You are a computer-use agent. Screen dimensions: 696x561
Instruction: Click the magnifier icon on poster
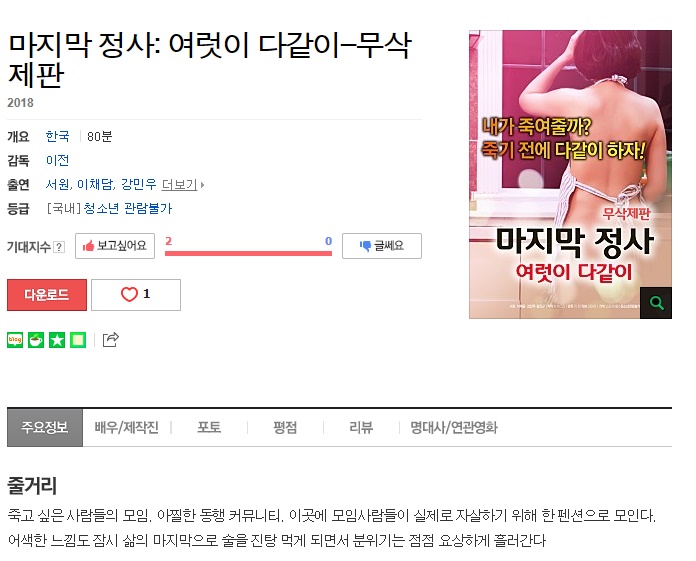point(656,303)
